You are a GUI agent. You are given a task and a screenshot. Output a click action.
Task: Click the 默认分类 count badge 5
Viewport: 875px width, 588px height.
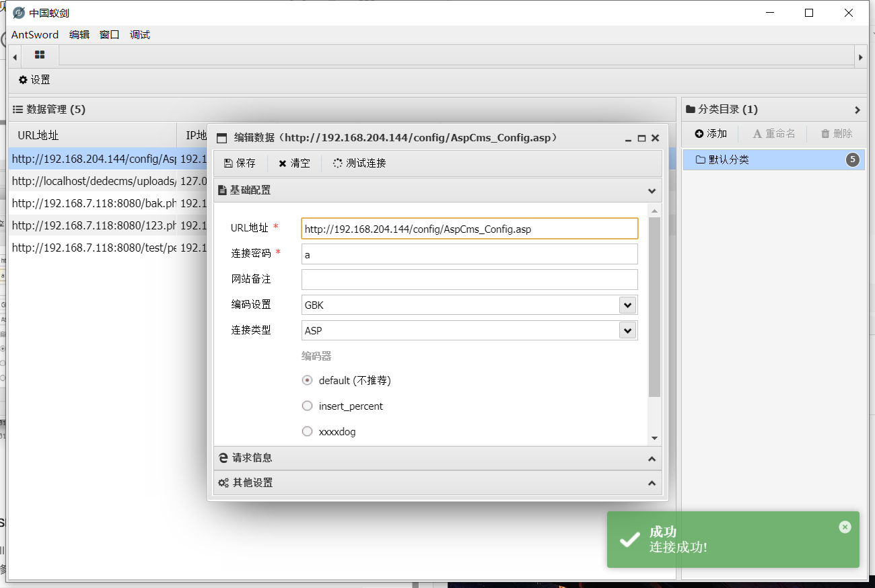click(x=853, y=160)
